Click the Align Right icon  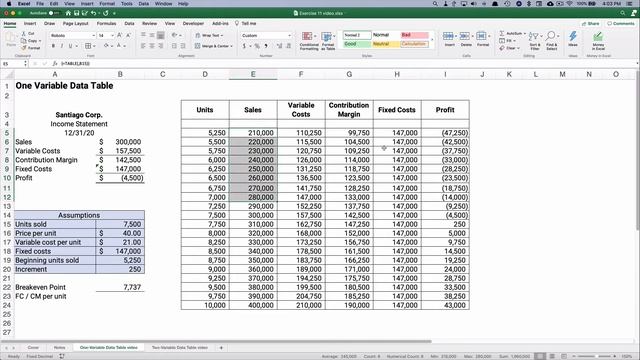click(161, 46)
